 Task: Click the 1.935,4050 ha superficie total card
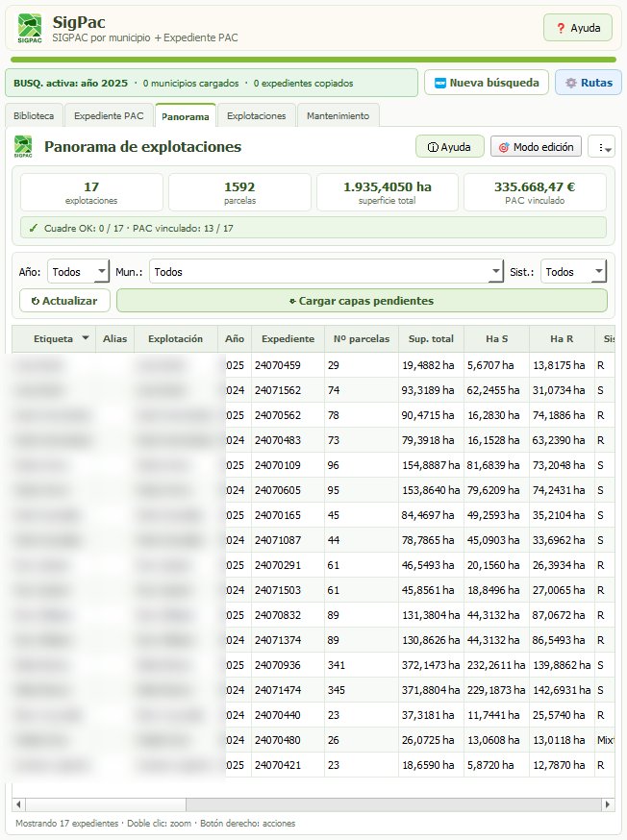[x=388, y=192]
